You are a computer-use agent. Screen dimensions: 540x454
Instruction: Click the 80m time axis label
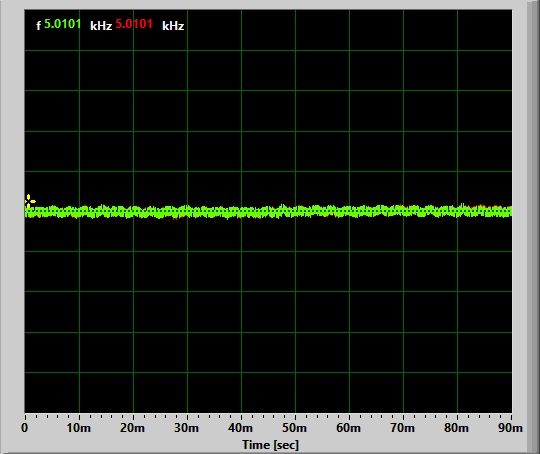pos(456,428)
